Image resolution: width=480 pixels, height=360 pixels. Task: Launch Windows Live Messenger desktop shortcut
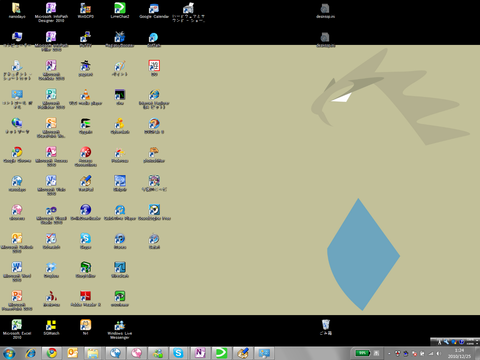click(x=120, y=329)
